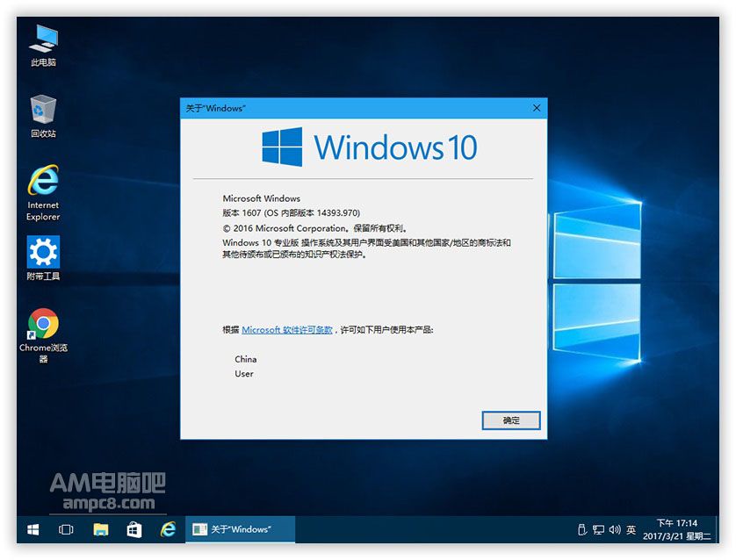Open the network tray icon

598,529
